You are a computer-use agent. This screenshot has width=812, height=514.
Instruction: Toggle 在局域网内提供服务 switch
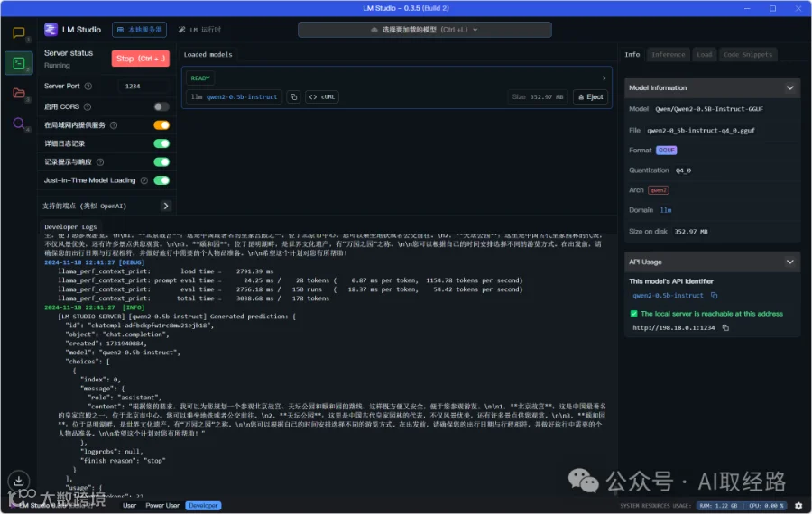[x=161, y=125]
